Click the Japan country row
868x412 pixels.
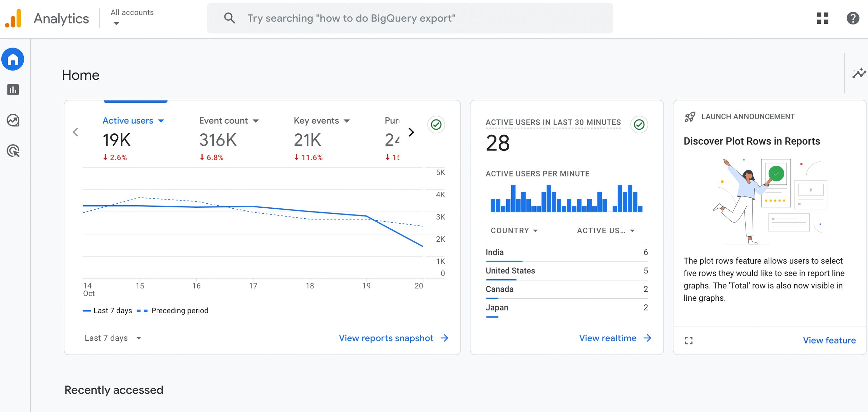[567, 307]
